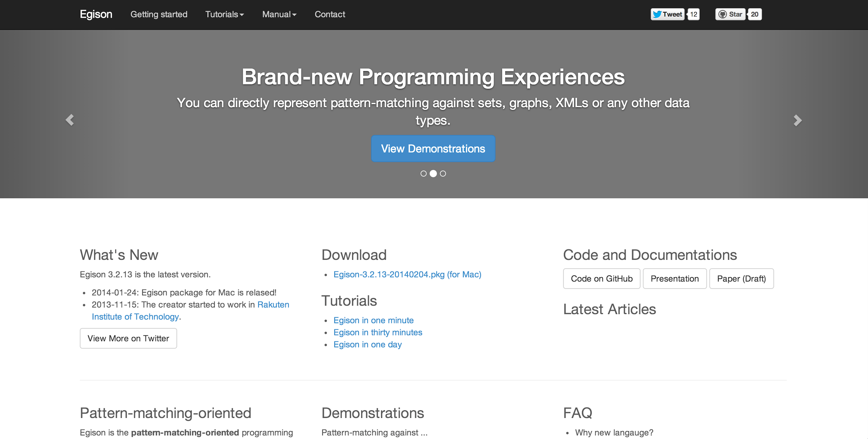The width and height of the screenshot is (868, 439).
Task: Click the FAQ heading
Action: pyautogui.click(x=578, y=413)
